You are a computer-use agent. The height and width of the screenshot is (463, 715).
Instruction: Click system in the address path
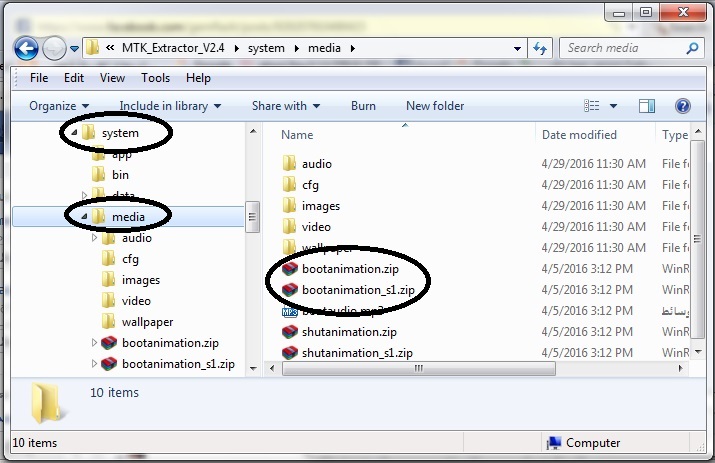(266, 48)
